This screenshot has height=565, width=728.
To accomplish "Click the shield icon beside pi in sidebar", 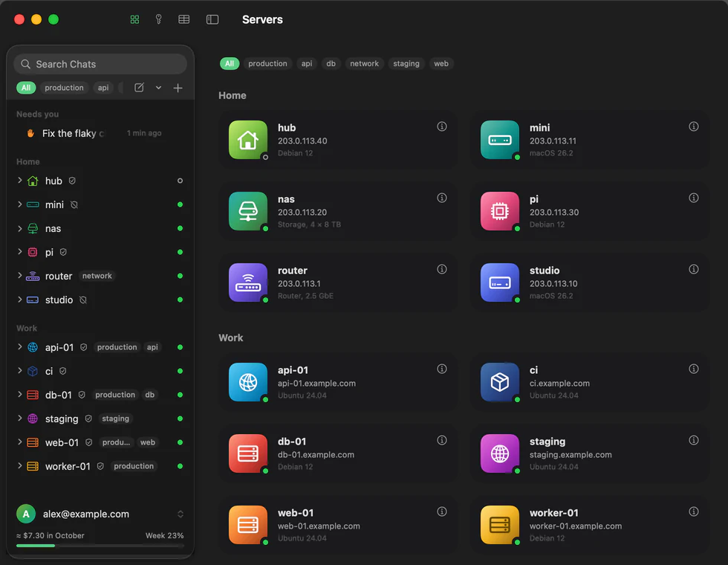I will 63,252.
